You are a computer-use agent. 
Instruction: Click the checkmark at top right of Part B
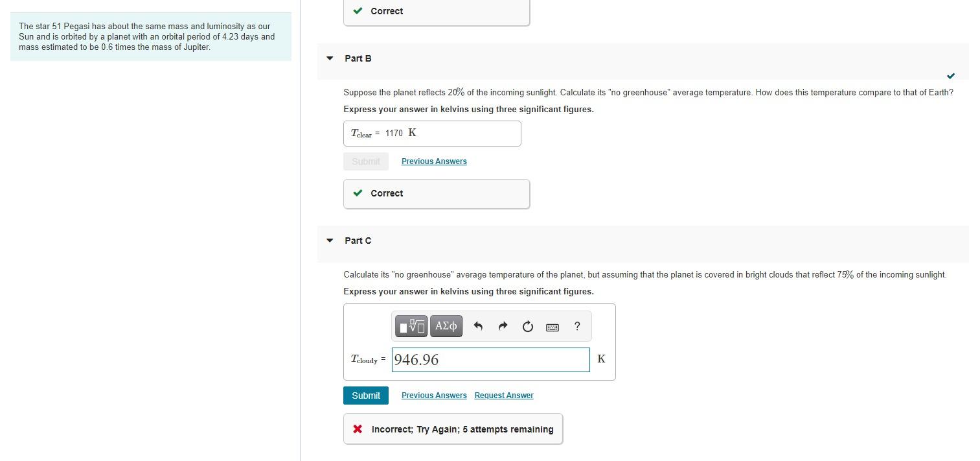[x=950, y=76]
